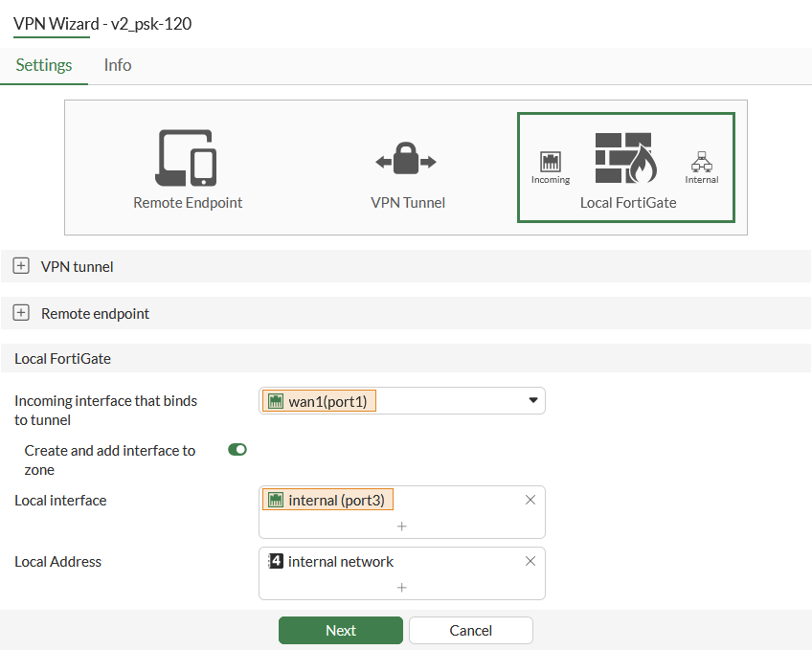Toggle Create and add interface to zone

coord(237,449)
